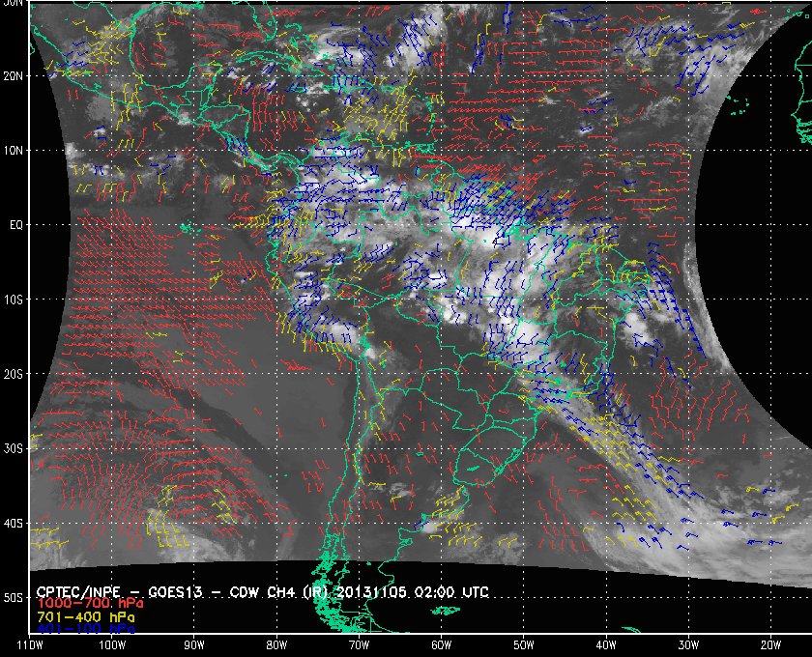Screen dimensions: 812x657
Task: Click the 80W longitude label
Action: (276, 645)
